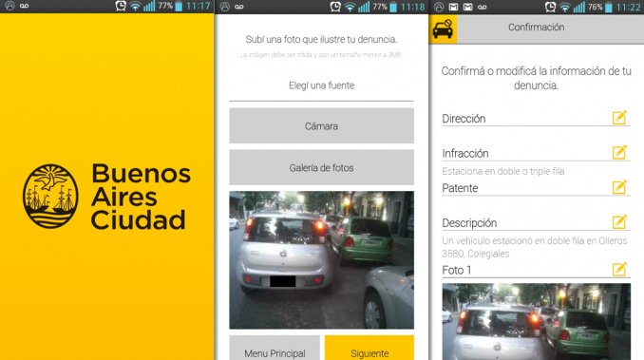The height and width of the screenshot is (360, 644).
Task: Tap the 'Elegí una fuente' heading
Action: (x=321, y=85)
